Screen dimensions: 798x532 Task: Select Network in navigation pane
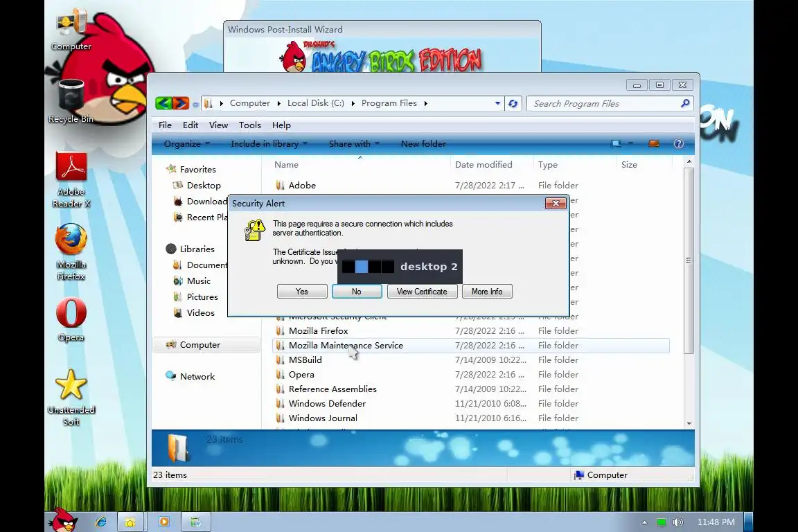197,377
